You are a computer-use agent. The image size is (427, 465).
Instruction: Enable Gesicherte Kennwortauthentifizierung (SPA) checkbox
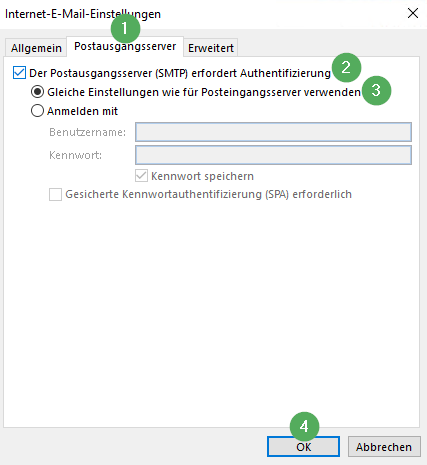pos(55,194)
